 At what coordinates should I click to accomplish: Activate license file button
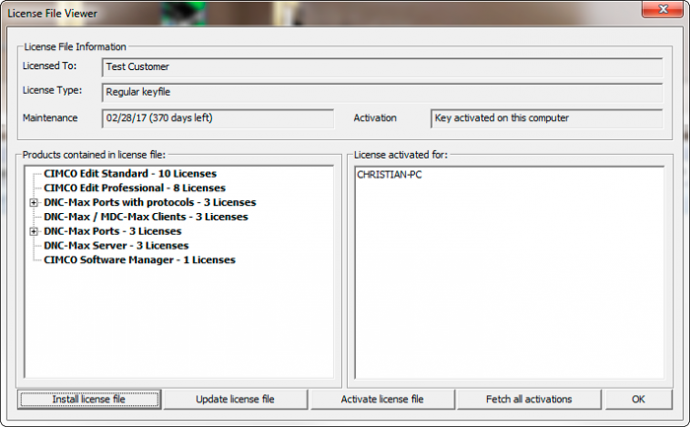(x=382, y=399)
